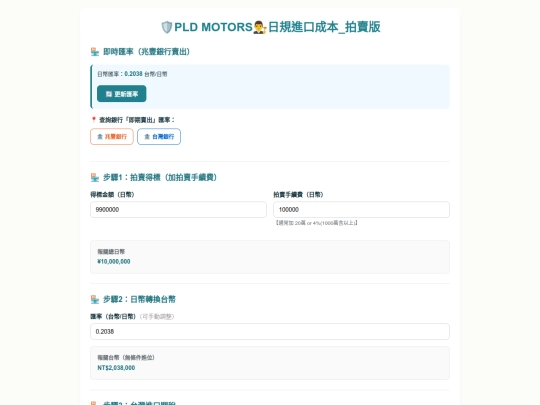
Task: Click the 報關台幣 result NT$2,038,000
Action: pyautogui.click(x=116, y=368)
